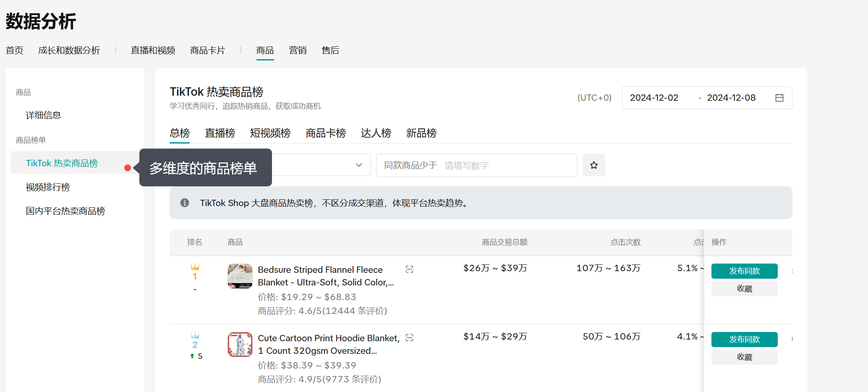Click the gold crown rank 1 icon
The image size is (868, 392).
[195, 267]
